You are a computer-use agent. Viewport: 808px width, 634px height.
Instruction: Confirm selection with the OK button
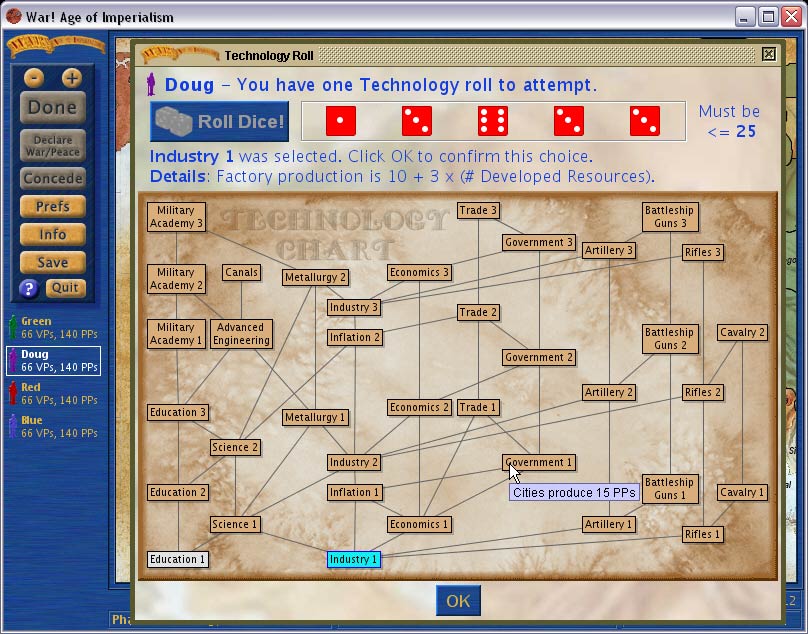pos(458,601)
